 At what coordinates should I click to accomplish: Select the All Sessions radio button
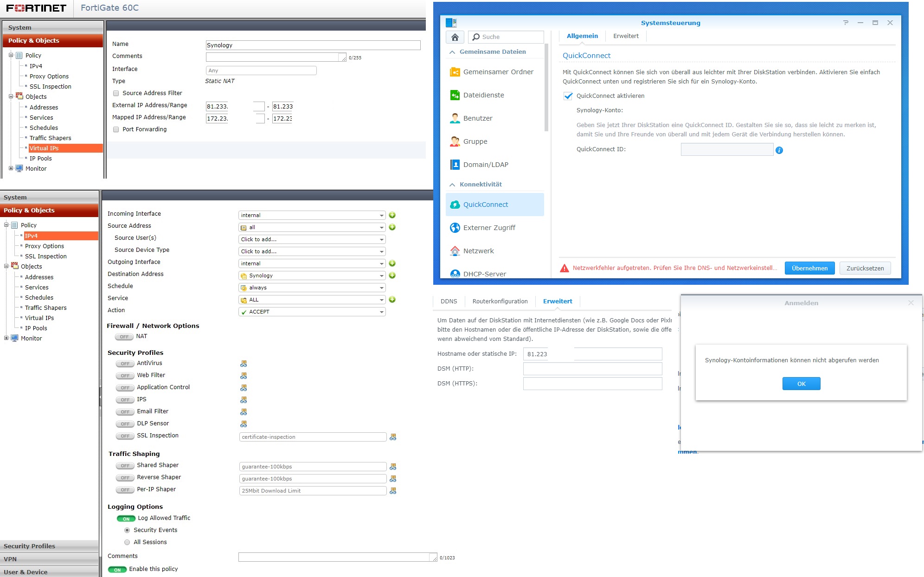click(127, 542)
